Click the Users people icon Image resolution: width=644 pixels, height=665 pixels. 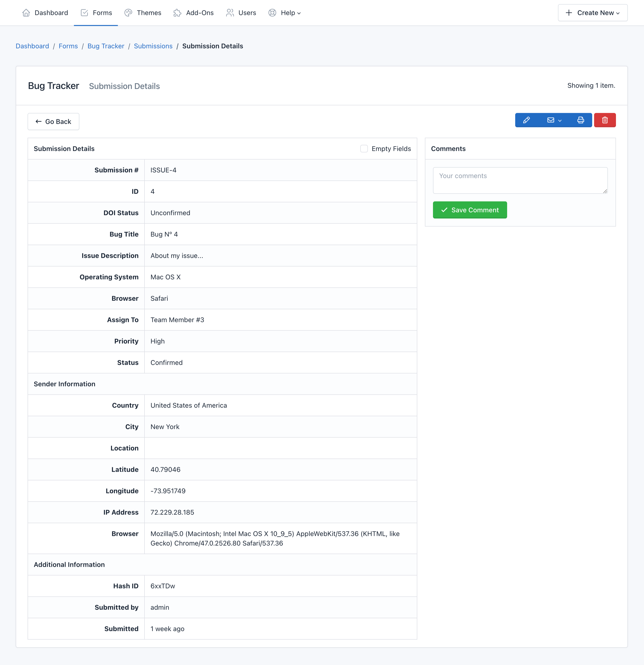click(230, 13)
